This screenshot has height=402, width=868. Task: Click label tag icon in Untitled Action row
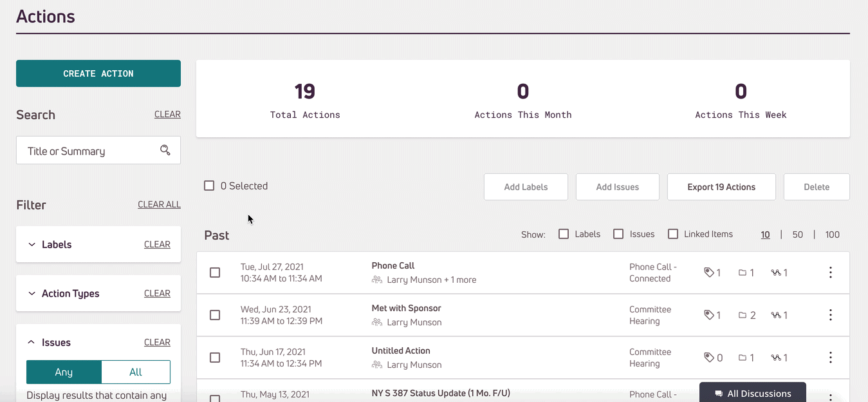709,358
